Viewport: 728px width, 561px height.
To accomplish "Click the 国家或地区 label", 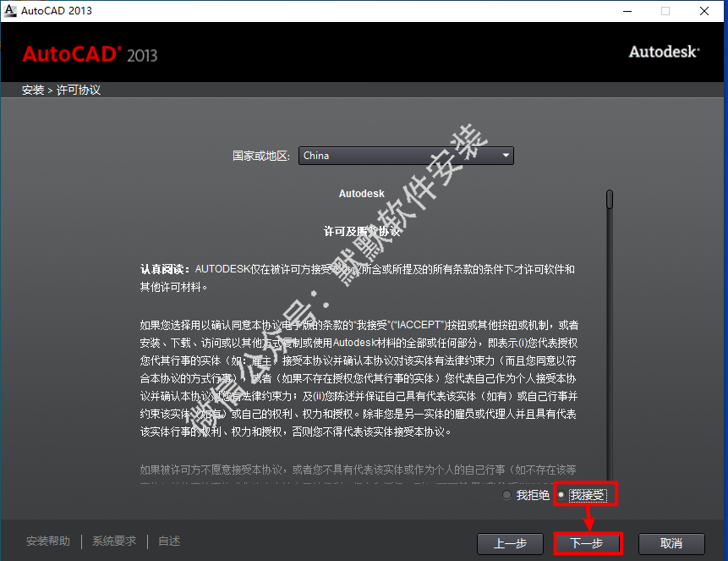I will [261, 156].
